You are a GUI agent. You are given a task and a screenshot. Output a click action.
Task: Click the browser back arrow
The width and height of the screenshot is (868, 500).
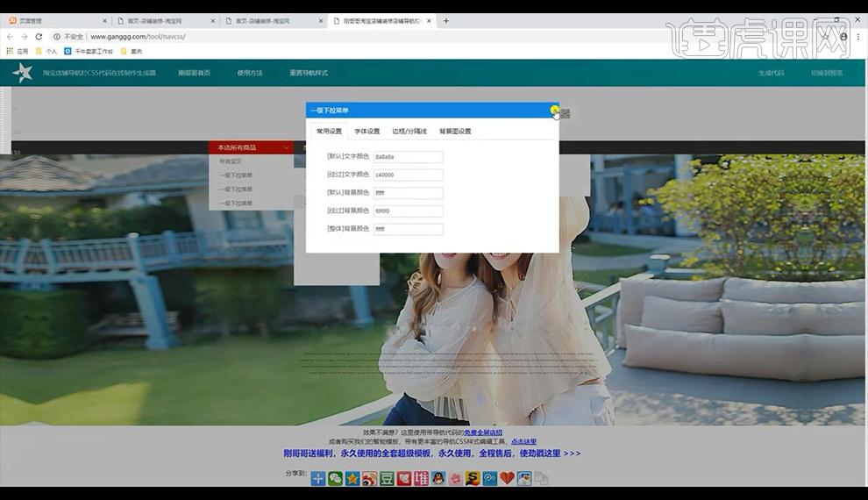(x=10, y=37)
